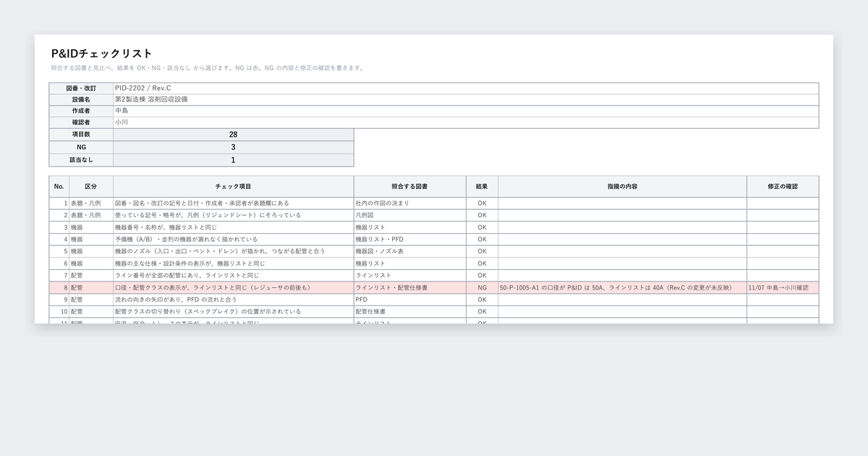Screen dimensions: 868x456
Task: Click the "修正の確認" column header
Action: [x=783, y=187]
